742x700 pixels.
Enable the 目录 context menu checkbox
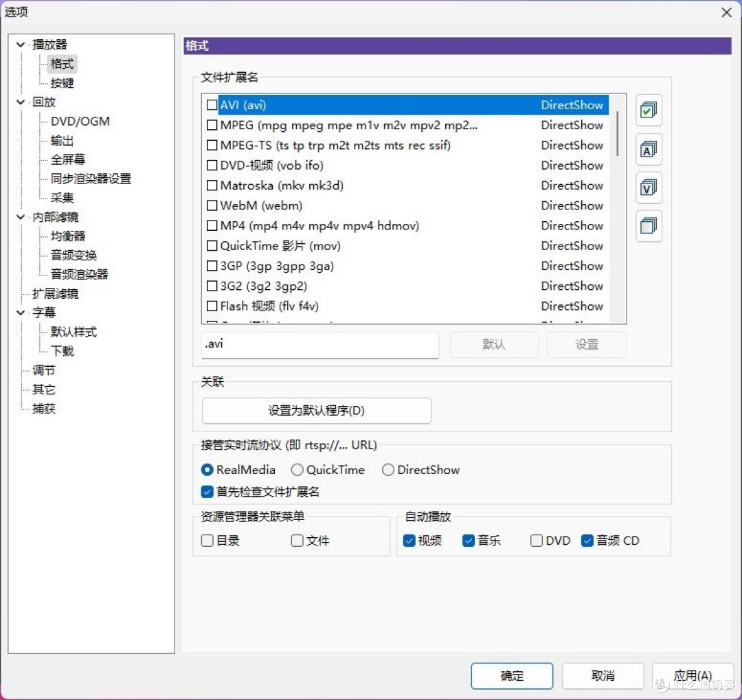pos(207,541)
